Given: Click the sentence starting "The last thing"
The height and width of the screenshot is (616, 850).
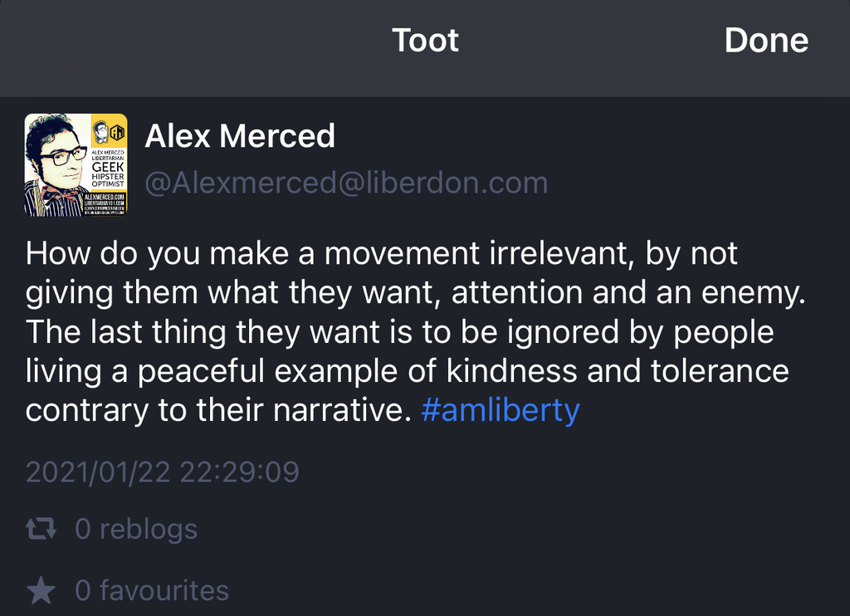Looking at the screenshot, I should click(x=398, y=332).
